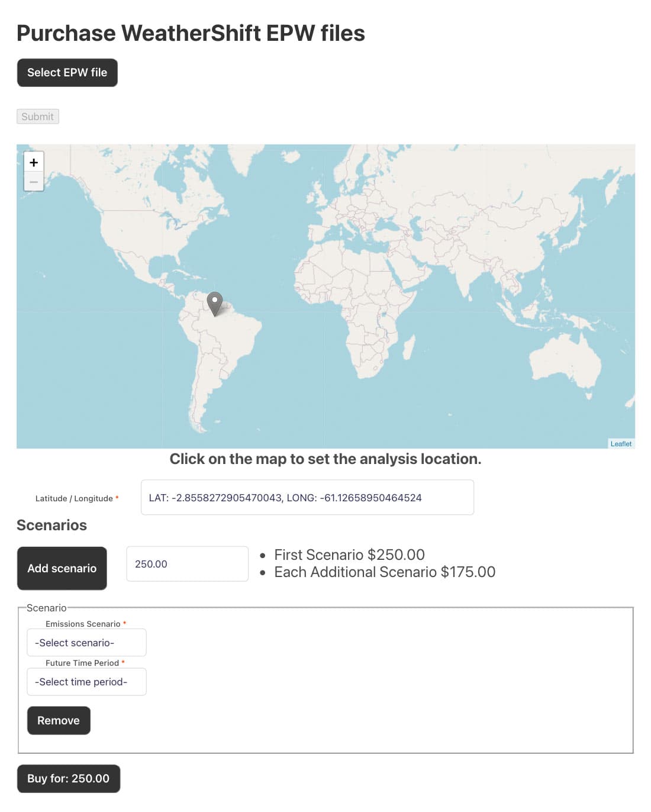Screen dimensions: 651x812
Task: Expand the -Select scenario- selector
Action: click(86, 642)
